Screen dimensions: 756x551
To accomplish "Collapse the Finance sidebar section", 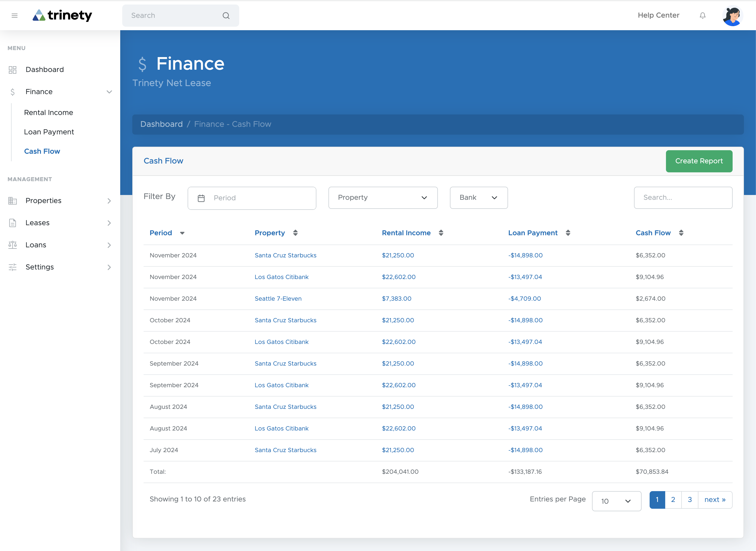I will [x=109, y=92].
